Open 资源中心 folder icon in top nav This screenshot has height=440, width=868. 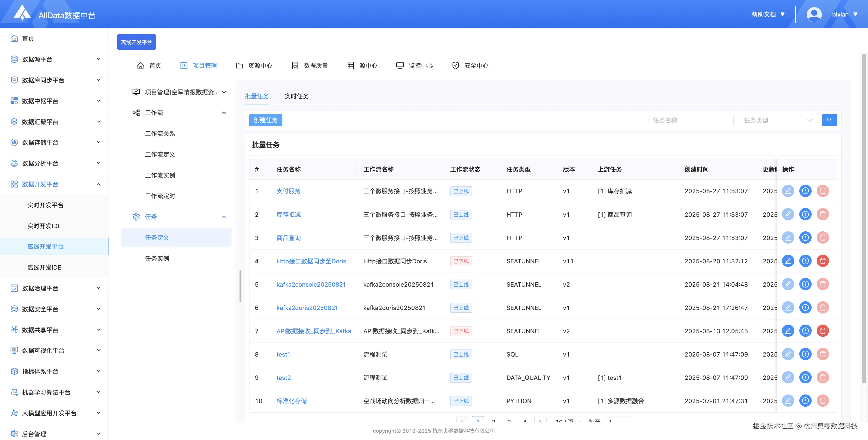point(239,66)
